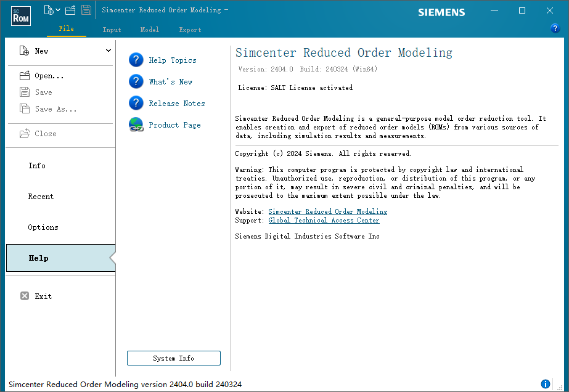Click the Exit X icon
Viewport: 569px width, 392px height.
point(25,296)
